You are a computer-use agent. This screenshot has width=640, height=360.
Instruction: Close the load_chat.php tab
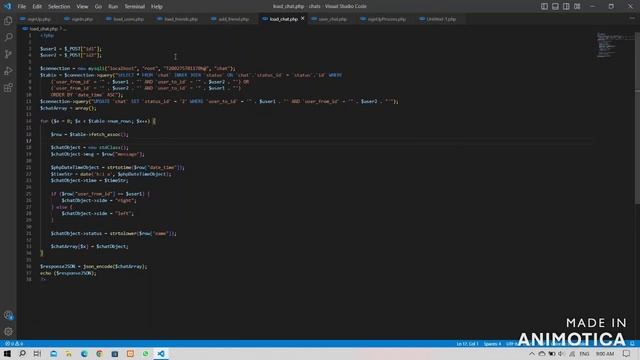pos(302,18)
